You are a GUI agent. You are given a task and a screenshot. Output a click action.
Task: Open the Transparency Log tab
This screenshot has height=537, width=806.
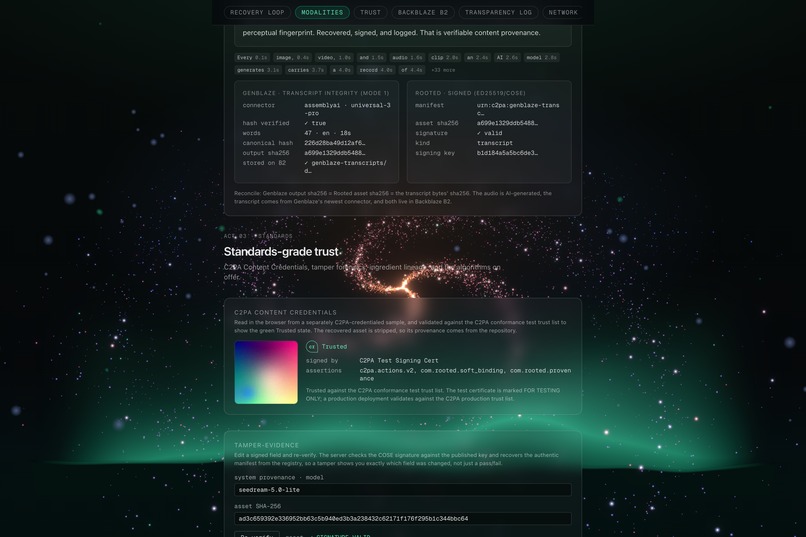(x=498, y=12)
